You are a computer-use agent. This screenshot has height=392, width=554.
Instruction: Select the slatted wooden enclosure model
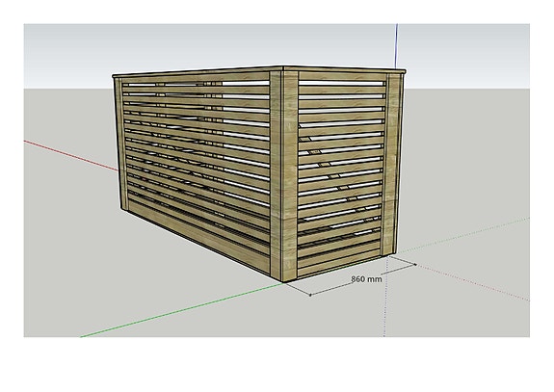click(259, 173)
